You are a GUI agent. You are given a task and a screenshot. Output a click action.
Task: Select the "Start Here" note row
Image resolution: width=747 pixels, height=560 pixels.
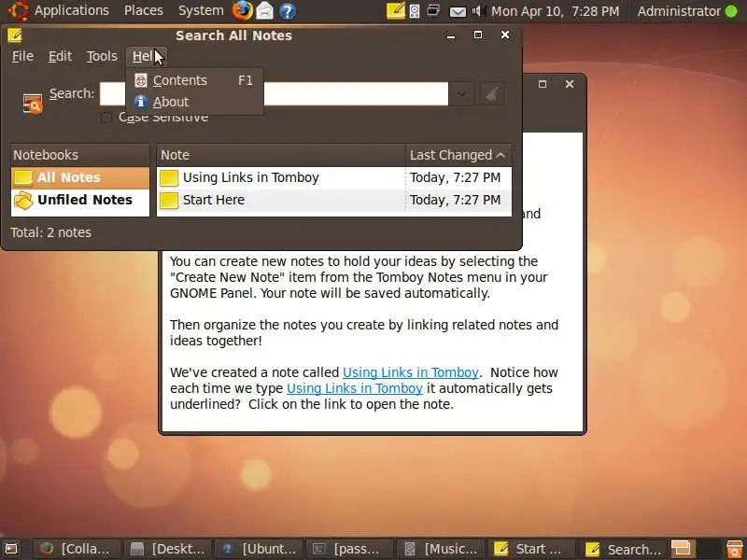click(x=334, y=200)
